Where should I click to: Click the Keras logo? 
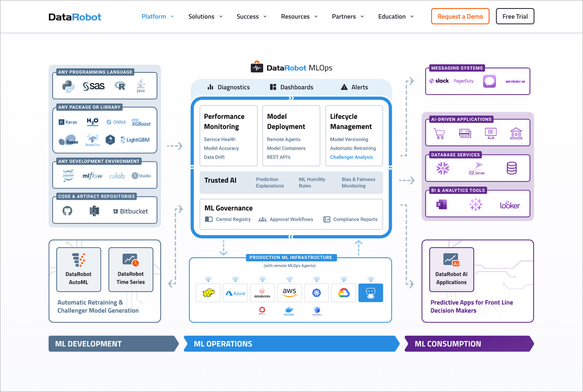[68, 122]
